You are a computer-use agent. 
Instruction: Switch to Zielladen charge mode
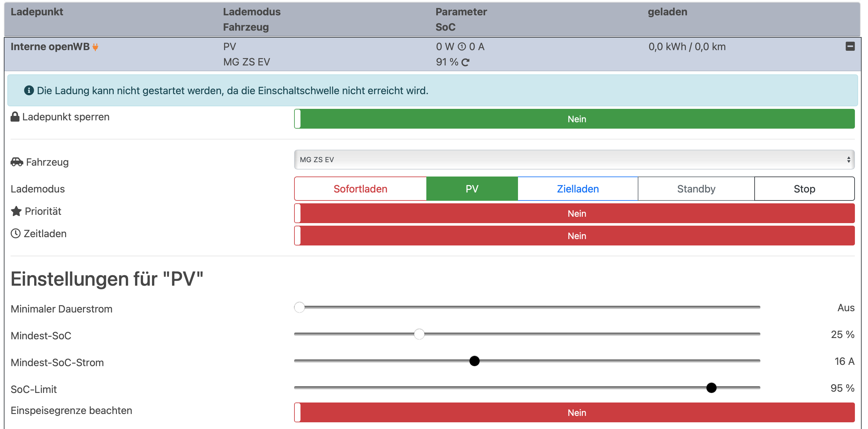click(577, 189)
